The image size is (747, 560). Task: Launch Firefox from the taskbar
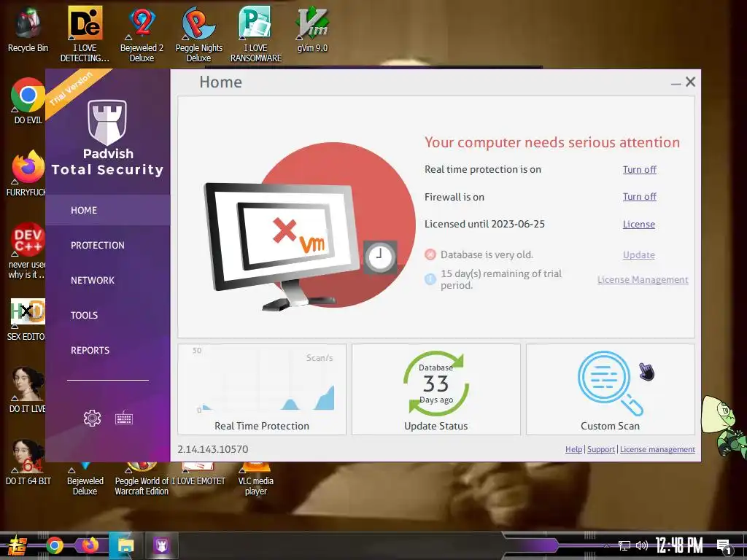90,545
